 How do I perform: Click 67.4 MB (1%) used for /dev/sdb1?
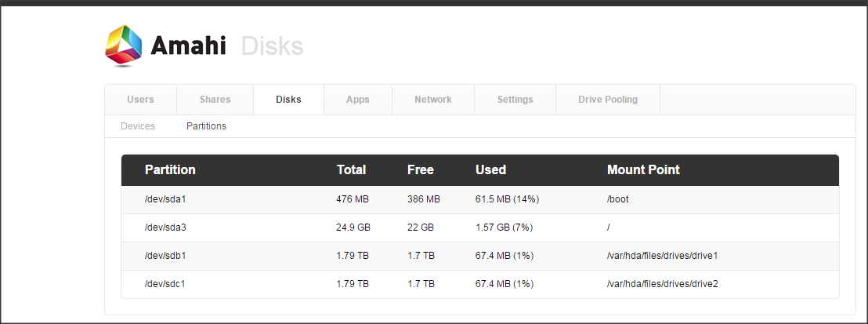coord(505,256)
